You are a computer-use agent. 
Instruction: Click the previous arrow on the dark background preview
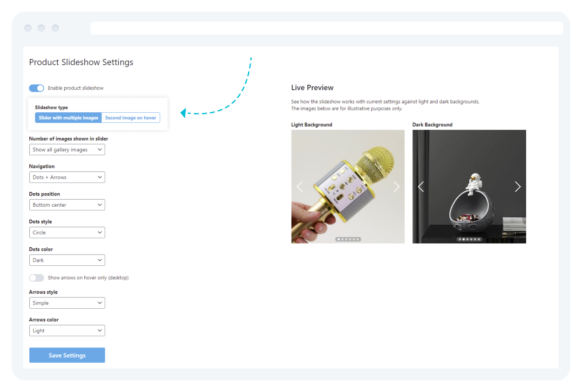(x=420, y=187)
